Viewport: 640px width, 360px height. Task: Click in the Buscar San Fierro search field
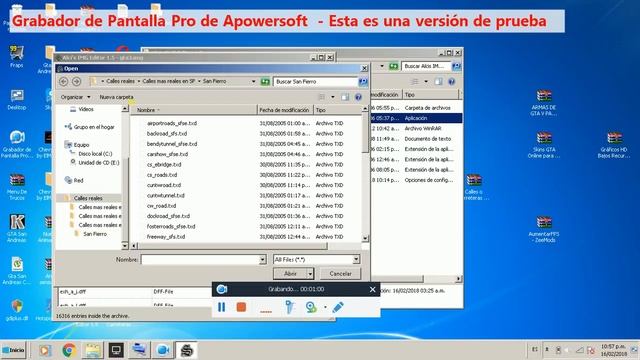(x=316, y=82)
